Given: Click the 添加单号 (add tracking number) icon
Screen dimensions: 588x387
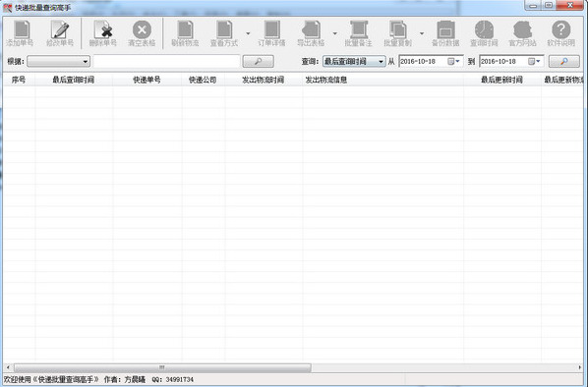Looking at the screenshot, I should (x=21, y=29).
